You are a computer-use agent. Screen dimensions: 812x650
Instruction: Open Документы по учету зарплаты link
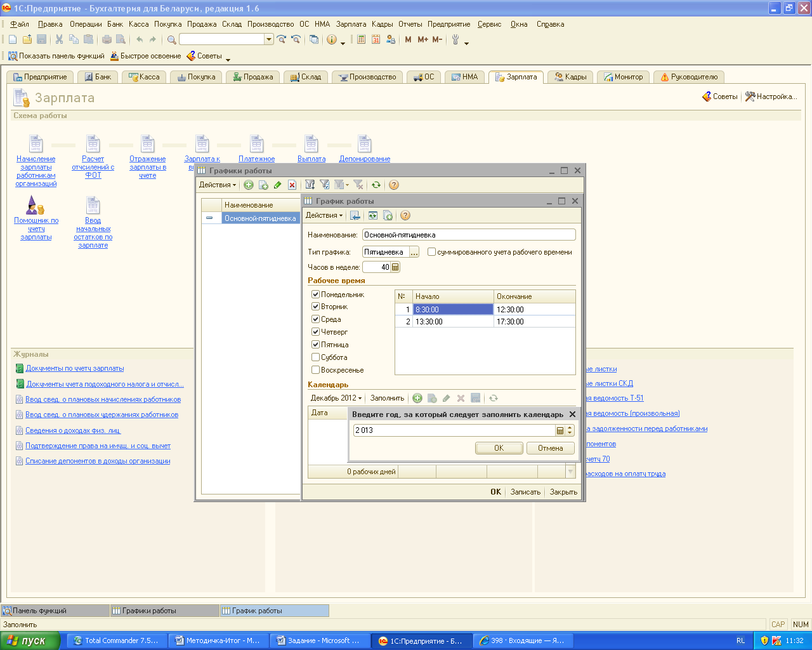[x=75, y=368]
